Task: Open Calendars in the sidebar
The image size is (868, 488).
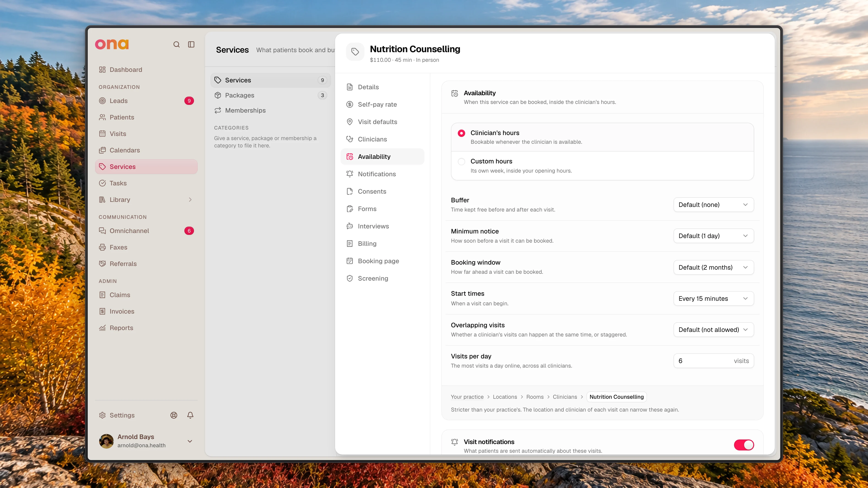Action: (x=146, y=150)
